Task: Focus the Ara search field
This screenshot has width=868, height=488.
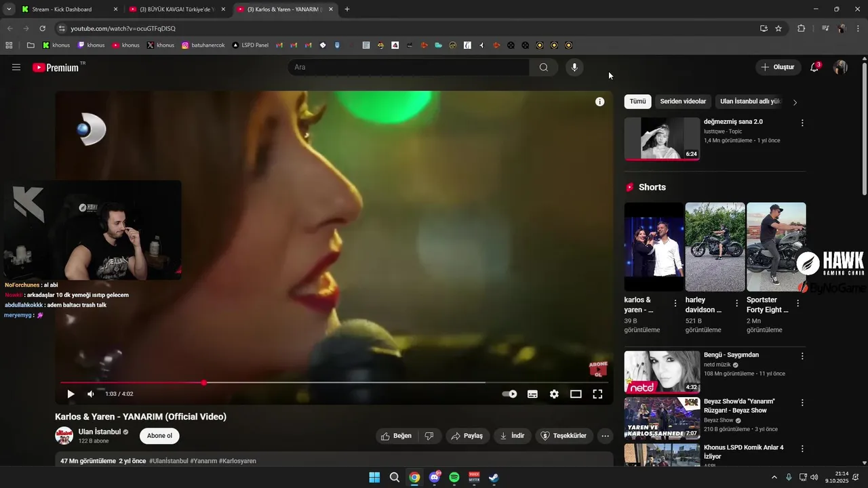Action: pos(408,67)
